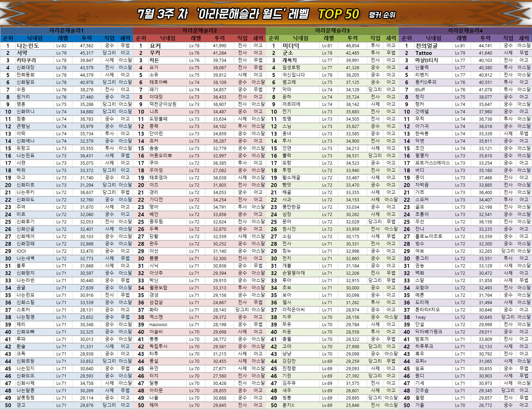Click power value 45,317
Image resolution: width=532 pixels, height=410 pixels.
(x=87, y=53)
